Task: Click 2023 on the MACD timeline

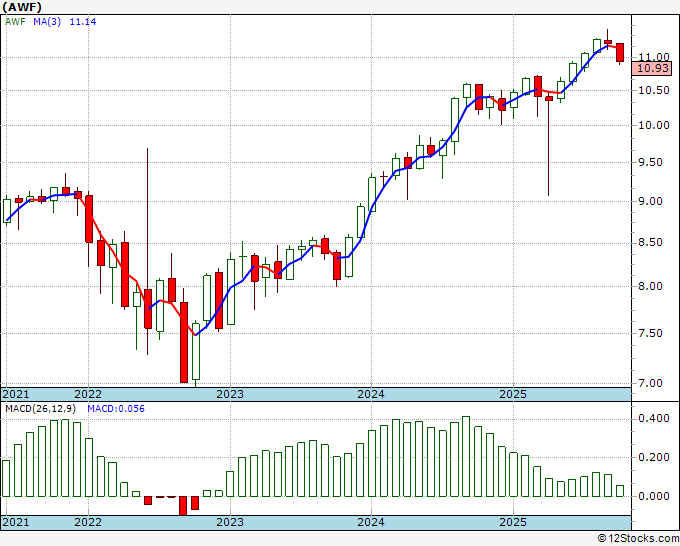Action: [x=230, y=522]
